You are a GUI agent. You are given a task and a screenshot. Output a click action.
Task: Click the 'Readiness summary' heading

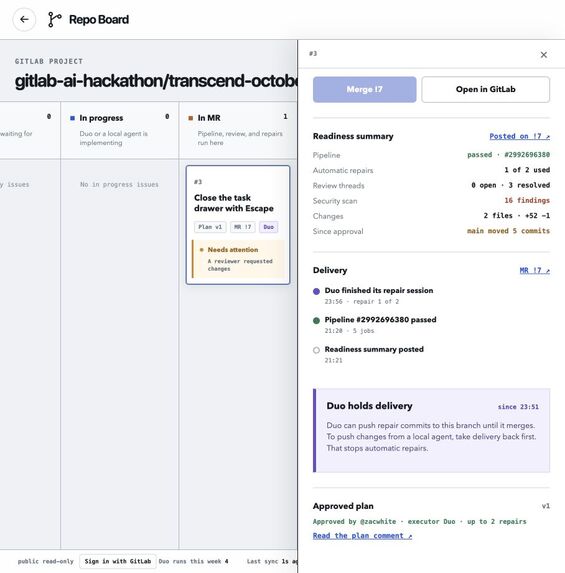(353, 136)
